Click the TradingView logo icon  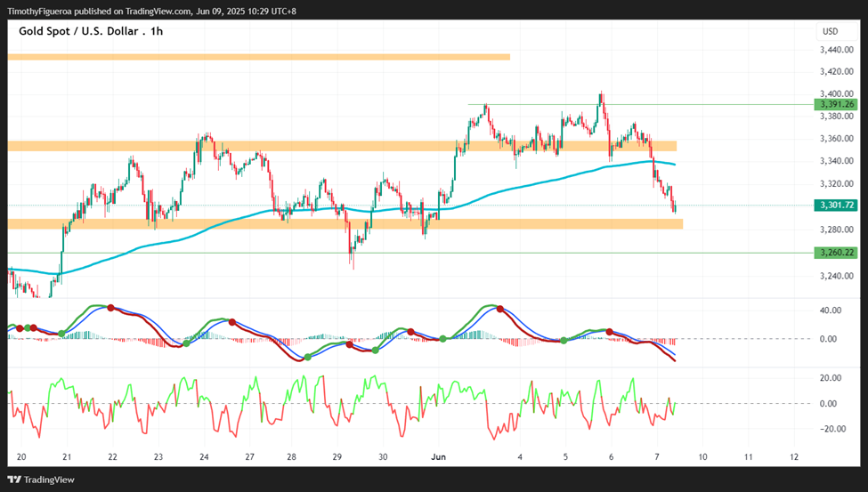pyautogui.click(x=14, y=480)
